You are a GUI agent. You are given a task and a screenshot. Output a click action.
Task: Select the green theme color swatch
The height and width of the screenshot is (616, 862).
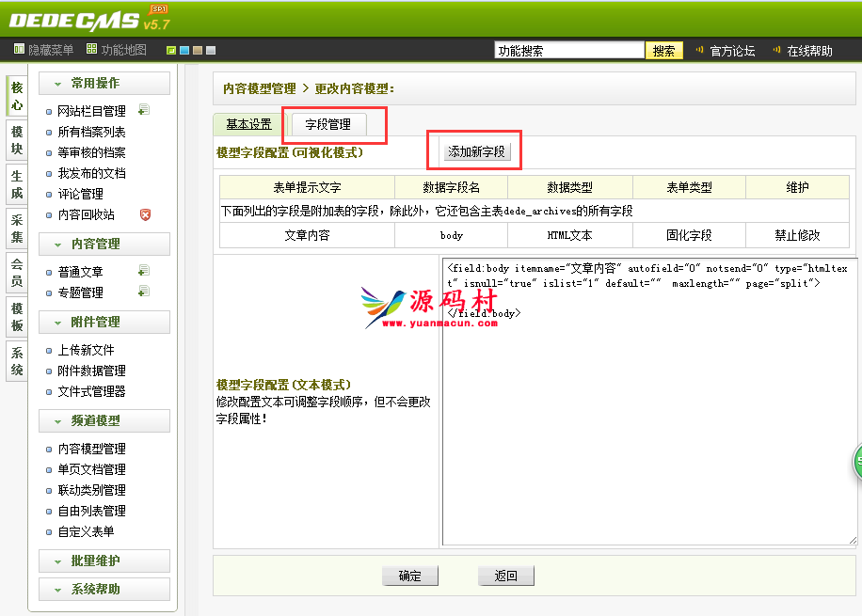(171, 51)
